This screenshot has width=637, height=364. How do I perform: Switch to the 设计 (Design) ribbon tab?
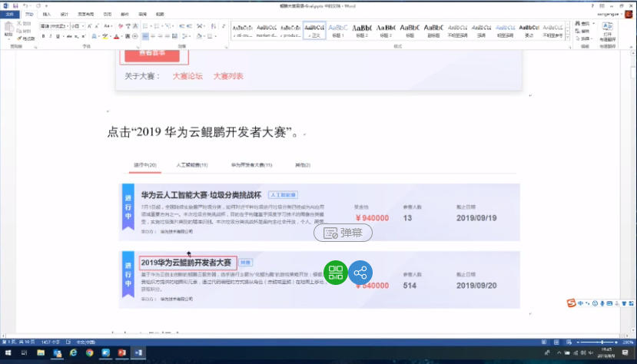(65, 14)
